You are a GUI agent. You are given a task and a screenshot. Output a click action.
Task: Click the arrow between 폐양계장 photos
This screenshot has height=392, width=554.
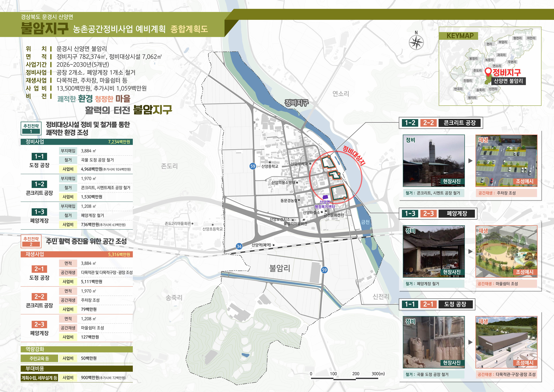[x=470, y=252]
